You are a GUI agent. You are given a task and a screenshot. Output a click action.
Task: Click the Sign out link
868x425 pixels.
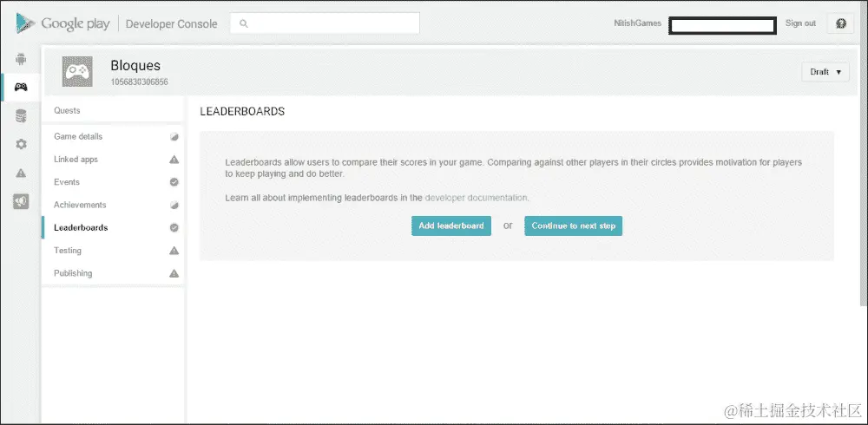pos(800,23)
